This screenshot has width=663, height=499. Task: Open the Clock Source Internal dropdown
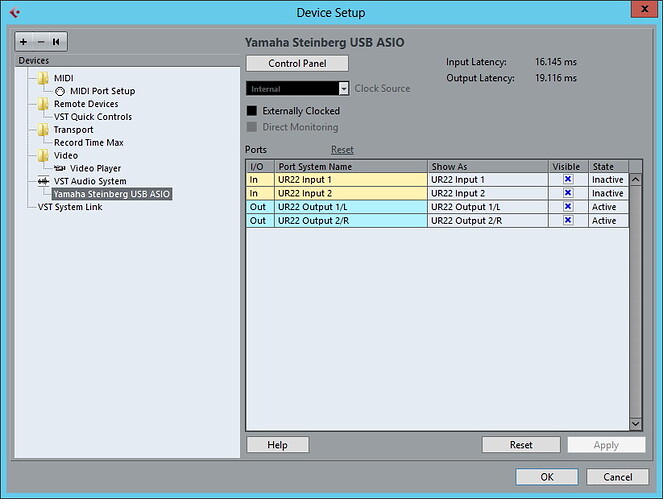pyautogui.click(x=298, y=88)
